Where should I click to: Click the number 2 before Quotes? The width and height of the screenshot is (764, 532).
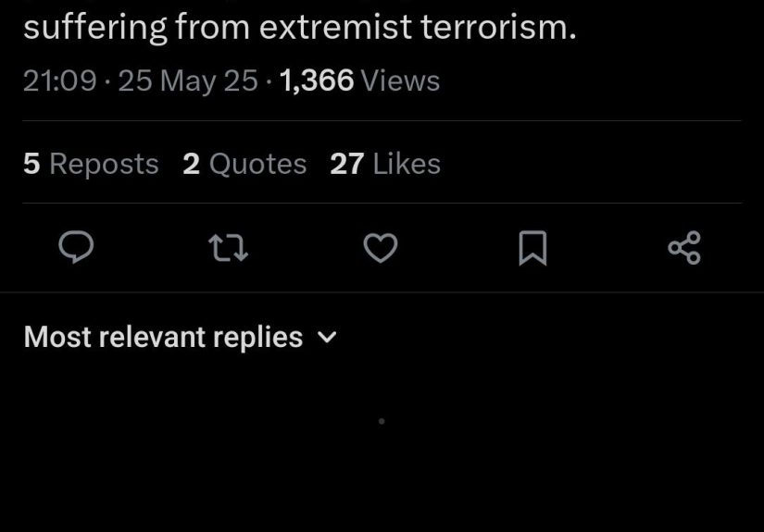(x=191, y=164)
